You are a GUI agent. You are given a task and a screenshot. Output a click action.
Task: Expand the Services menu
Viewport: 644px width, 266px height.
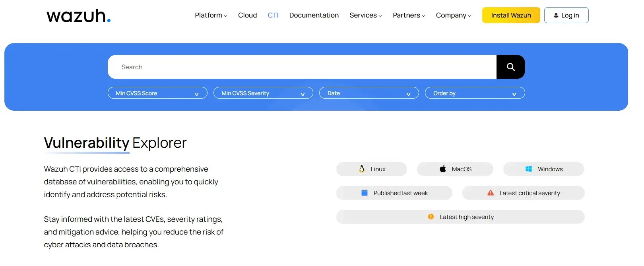click(365, 15)
